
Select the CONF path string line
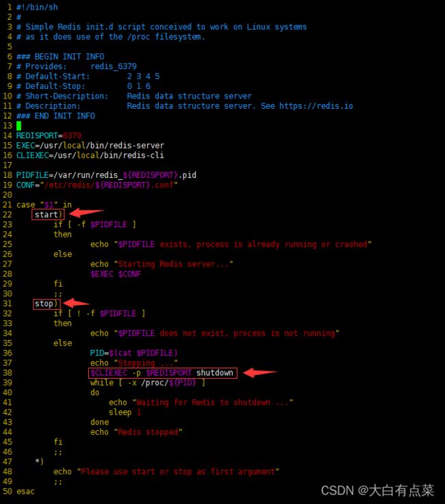(x=110, y=185)
